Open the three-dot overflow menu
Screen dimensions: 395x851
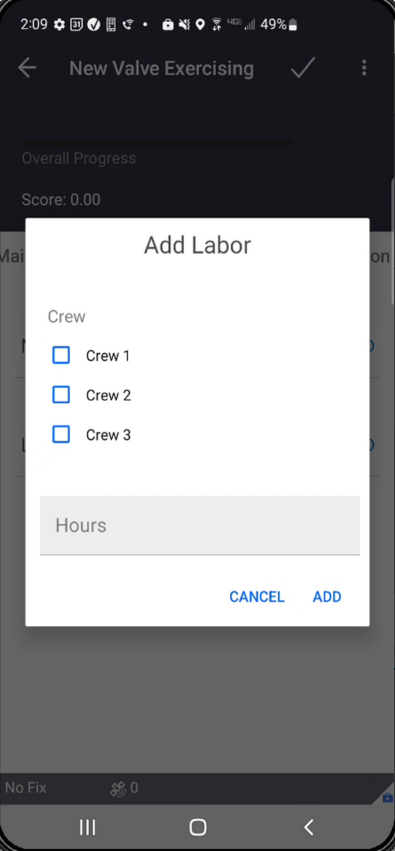pyautogui.click(x=364, y=68)
